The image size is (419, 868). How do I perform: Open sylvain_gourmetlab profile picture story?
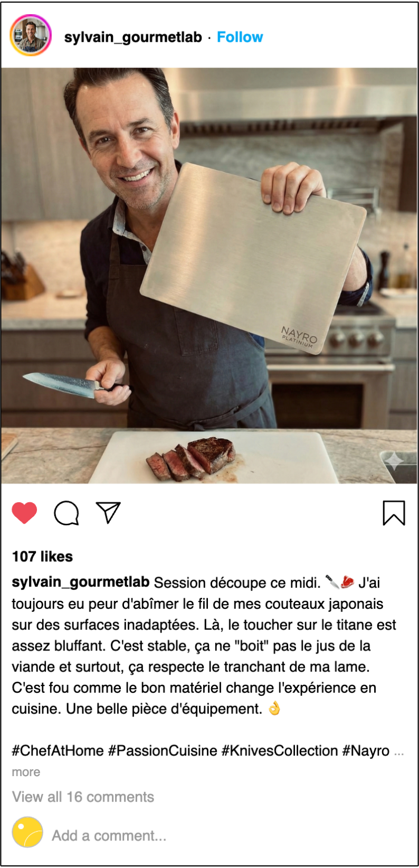pyautogui.click(x=31, y=35)
